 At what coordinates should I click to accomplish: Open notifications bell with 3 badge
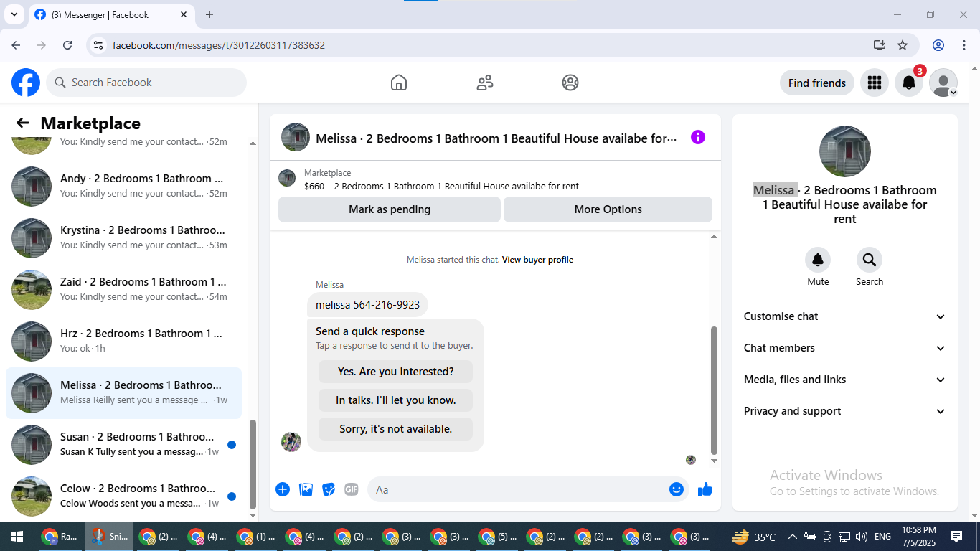pyautogui.click(x=909, y=83)
